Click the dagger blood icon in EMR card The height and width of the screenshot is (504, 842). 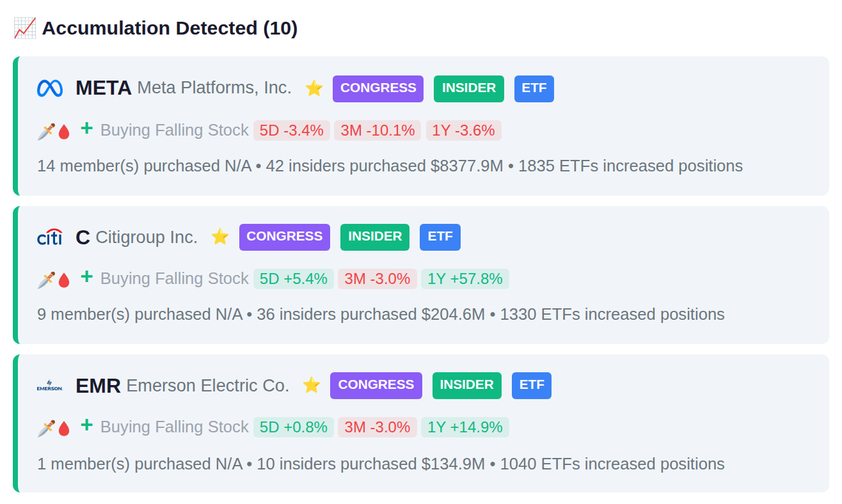tap(54, 428)
